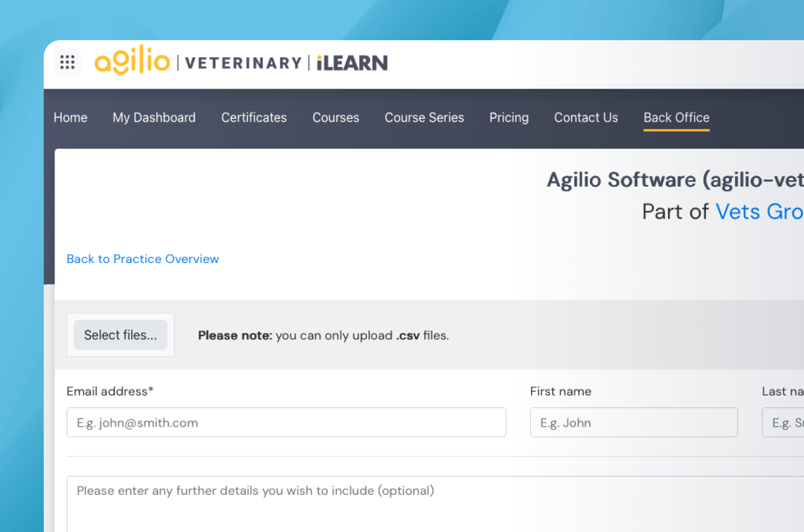Screen dimensions: 804x532
Task: Focus the further details text area
Action: click(x=435, y=504)
